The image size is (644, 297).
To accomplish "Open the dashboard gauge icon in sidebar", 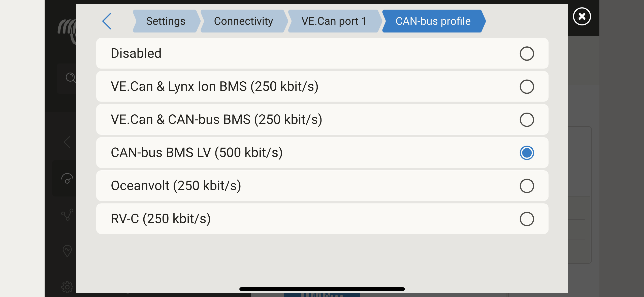I will coord(67,178).
